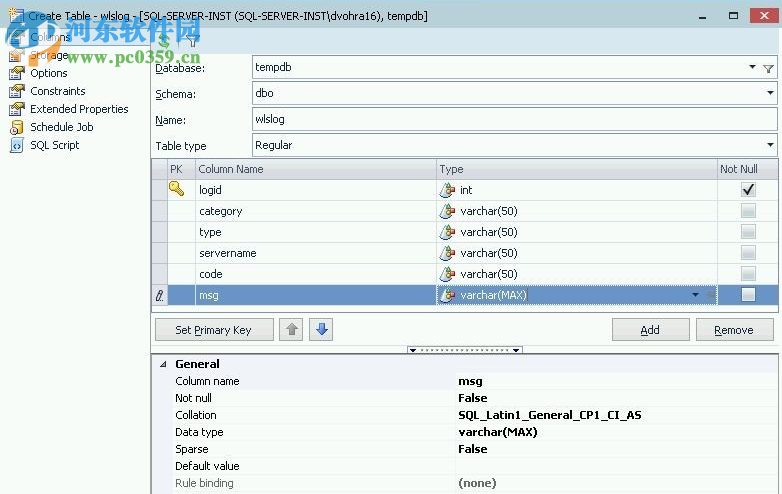Select the msg column name cell
Viewport: 782px width, 494px height.
click(x=316, y=295)
